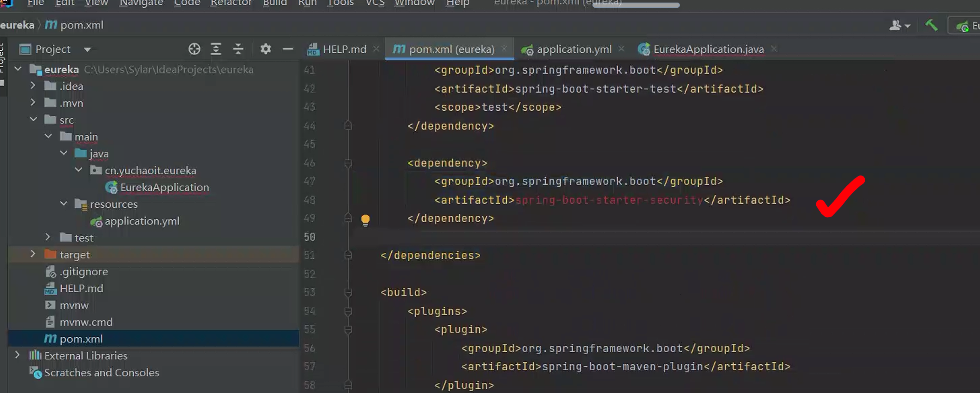Open the user account icon dropdown
Viewport: 980px width, 393px height.
click(x=899, y=26)
